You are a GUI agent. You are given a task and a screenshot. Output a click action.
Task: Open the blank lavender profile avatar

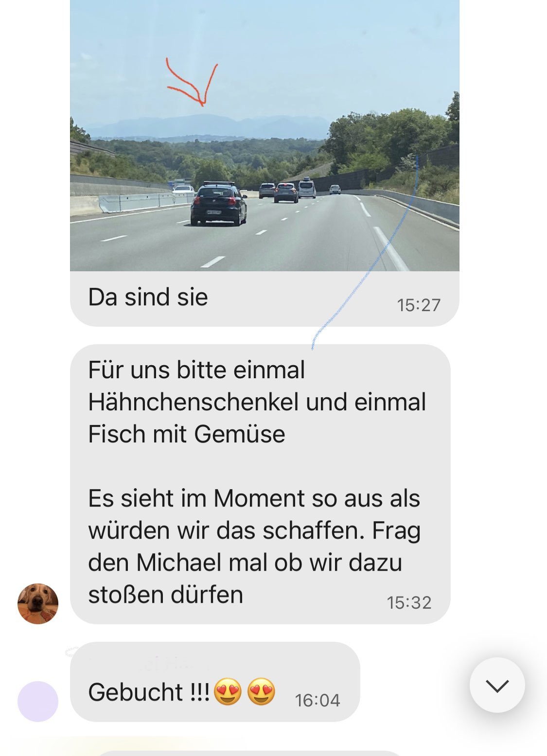coord(38,701)
